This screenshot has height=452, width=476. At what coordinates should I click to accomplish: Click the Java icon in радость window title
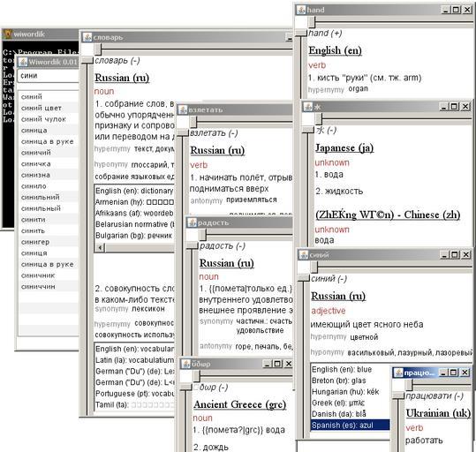click(193, 222)
